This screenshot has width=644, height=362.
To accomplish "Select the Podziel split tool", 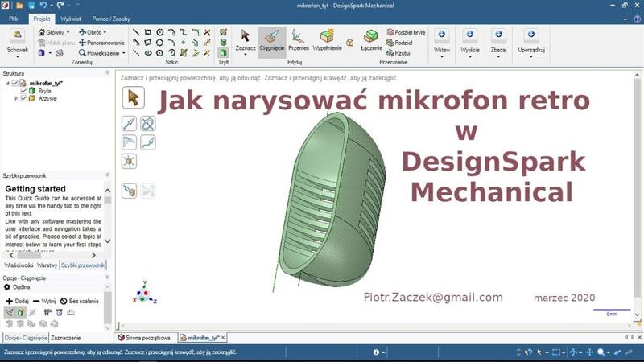I will pos(399,43).
